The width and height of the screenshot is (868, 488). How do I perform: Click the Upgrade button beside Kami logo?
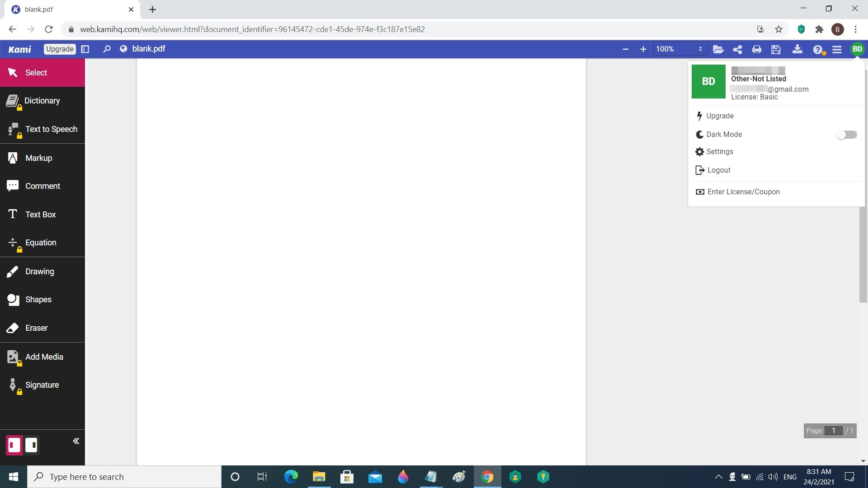pos(60,49)
